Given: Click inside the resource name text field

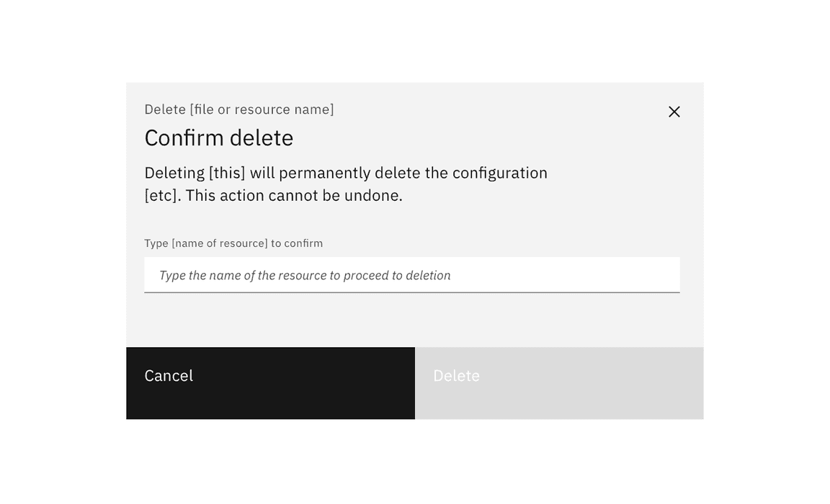Looking at the screenshot, I should (x=411, y=275).
